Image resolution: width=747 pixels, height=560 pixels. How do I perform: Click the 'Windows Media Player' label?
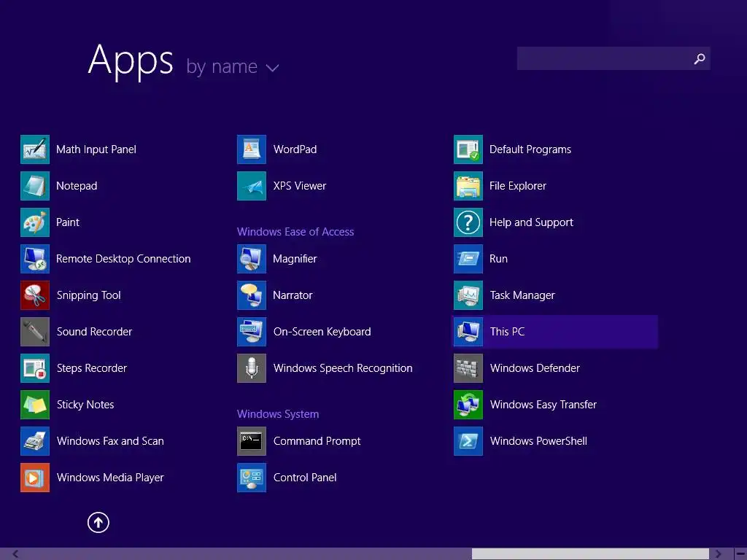click(x=110, y=478)
